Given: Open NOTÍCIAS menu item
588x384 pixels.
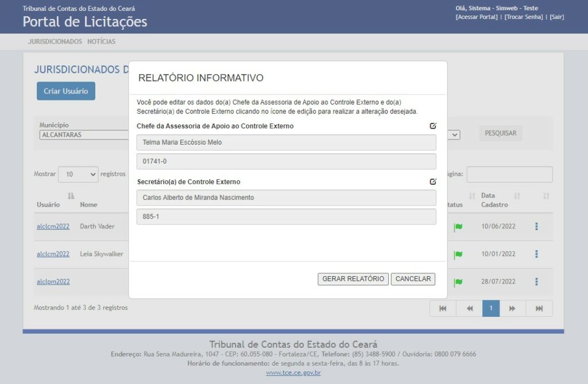Looking at the screenshot, I should 101,41.
